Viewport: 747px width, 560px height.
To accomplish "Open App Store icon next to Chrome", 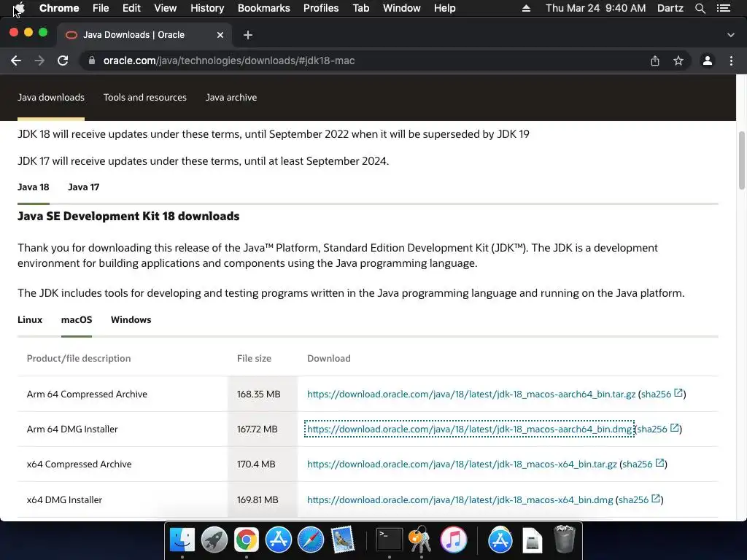I will tap(278, 540).
